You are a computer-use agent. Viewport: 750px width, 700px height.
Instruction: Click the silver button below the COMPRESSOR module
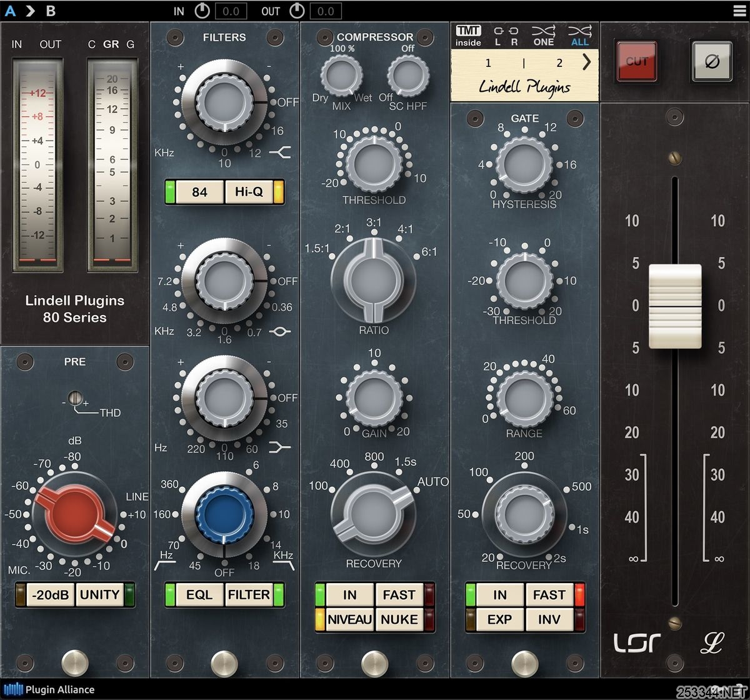374,663
